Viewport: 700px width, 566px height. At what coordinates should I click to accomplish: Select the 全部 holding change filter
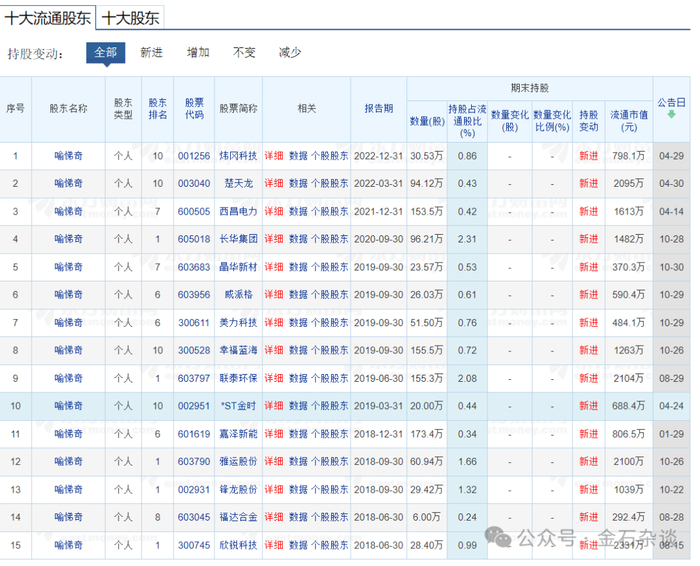pyautogui.click(x=105, y=52)
